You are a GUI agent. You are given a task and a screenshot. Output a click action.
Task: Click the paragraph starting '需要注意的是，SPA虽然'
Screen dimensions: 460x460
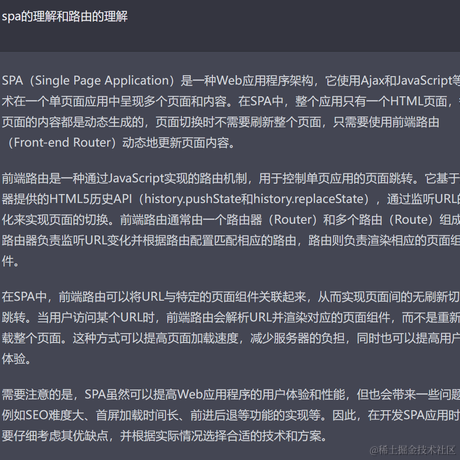click(231, 415)
